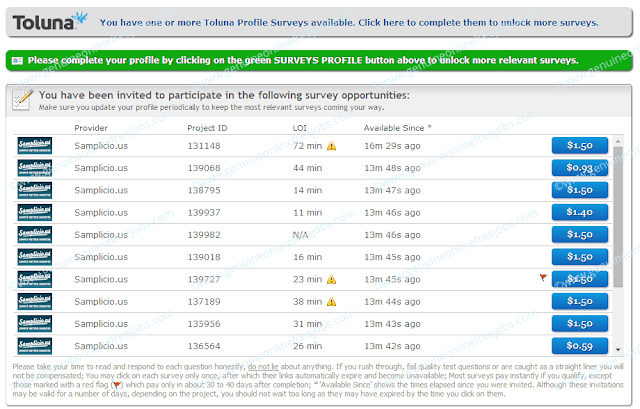Click warning icon beside 38 min
Screen dimensions: 640x409
tap(331, 302)
